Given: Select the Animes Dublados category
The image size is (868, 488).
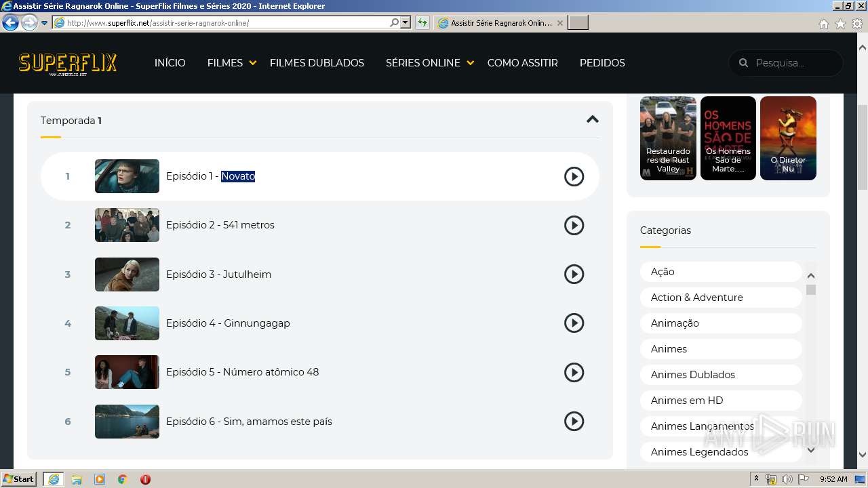Looking at the screenshot, I should point(721,375).
